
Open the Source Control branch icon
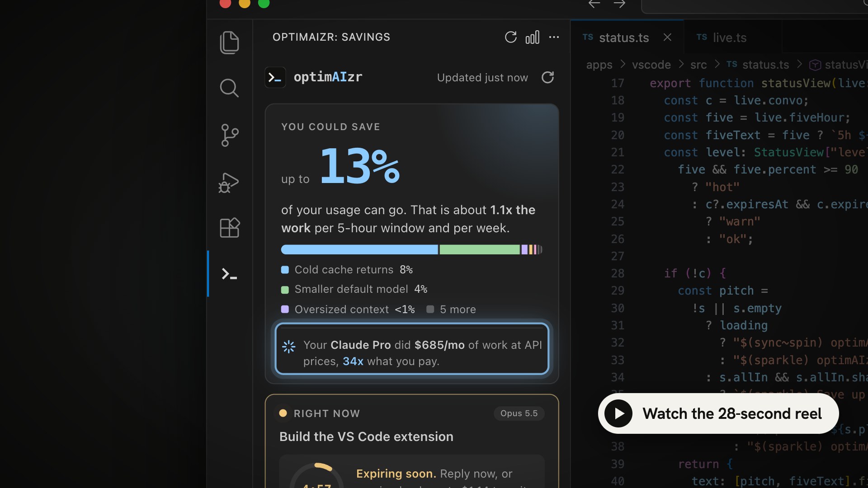(230, 135)
